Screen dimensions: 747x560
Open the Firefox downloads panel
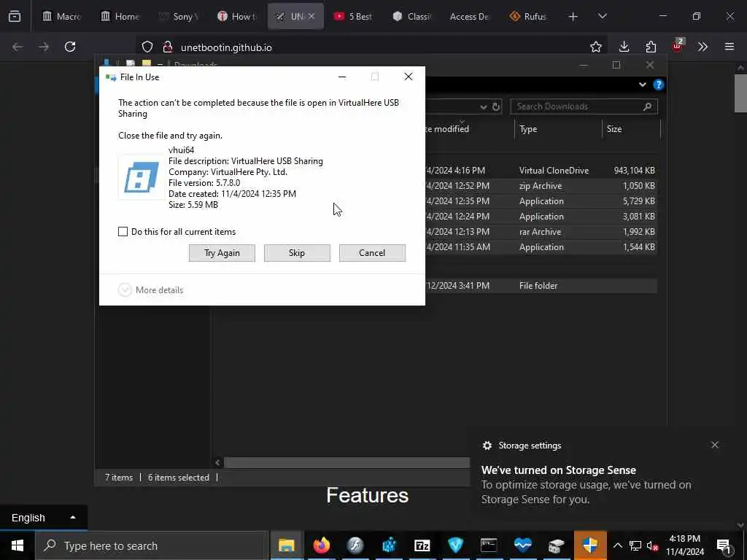[x=624, y=47]
